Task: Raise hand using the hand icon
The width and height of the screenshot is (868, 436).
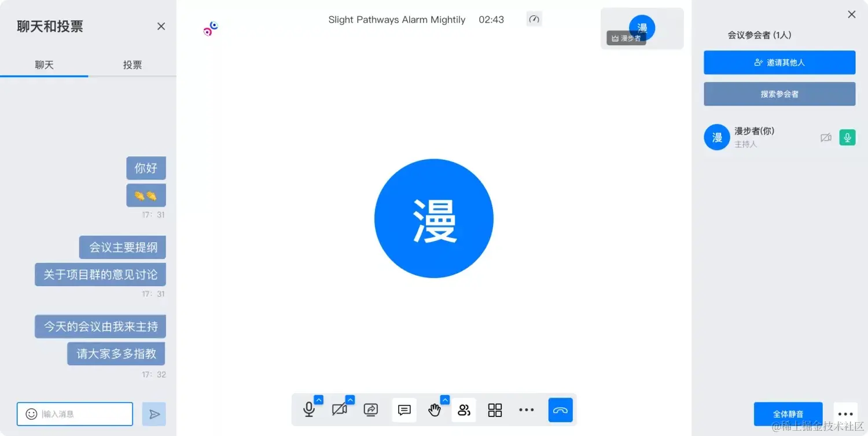Action: pos(435,410)
